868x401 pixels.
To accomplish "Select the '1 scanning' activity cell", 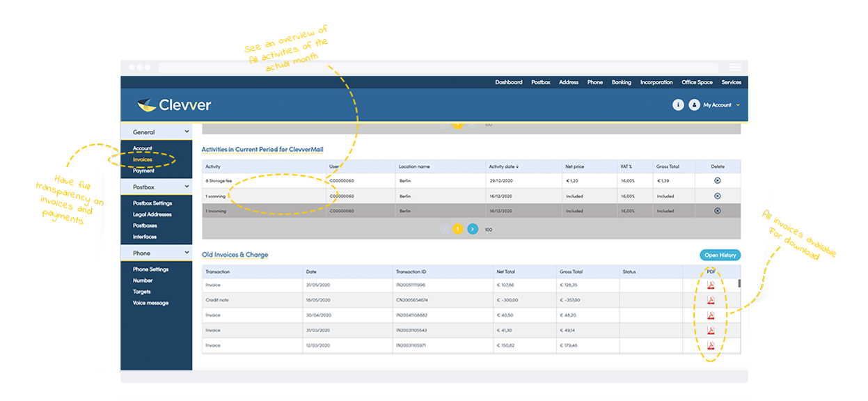I will (265, 196).
